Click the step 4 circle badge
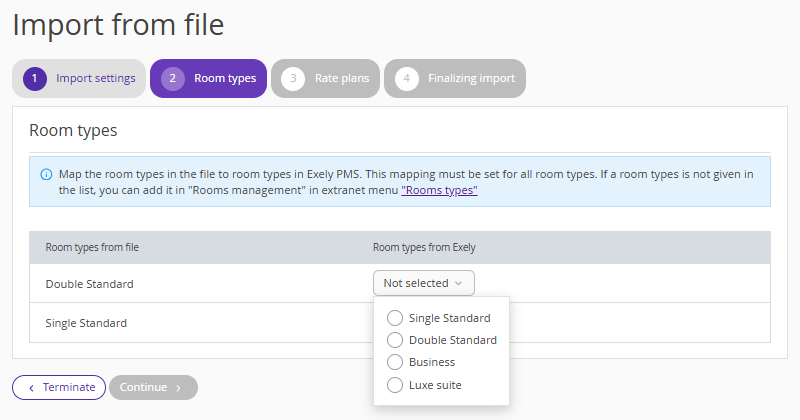Viewport: 800px width, 420px height. click(407, 79)
